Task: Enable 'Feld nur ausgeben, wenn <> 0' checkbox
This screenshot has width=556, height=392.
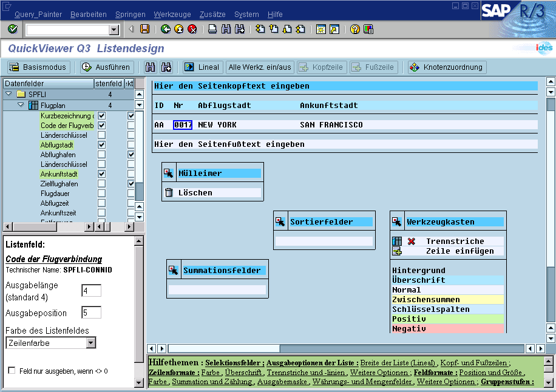Action: [12, 370]
